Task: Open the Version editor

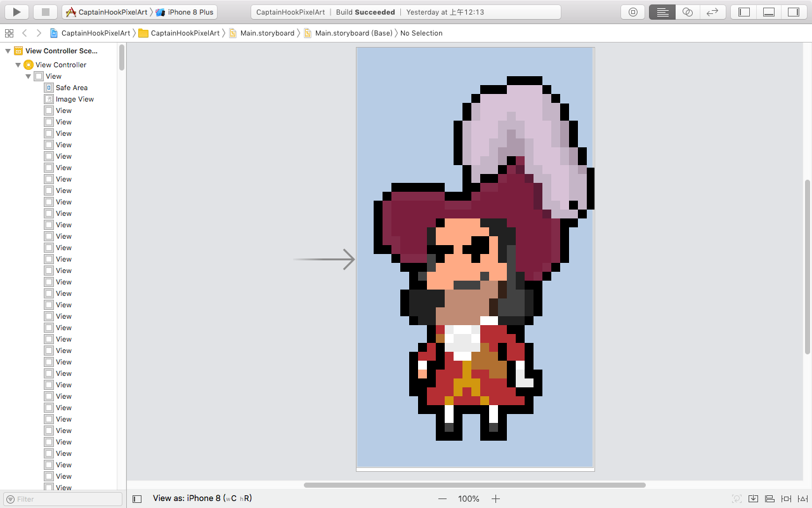Action: point(712,11)
